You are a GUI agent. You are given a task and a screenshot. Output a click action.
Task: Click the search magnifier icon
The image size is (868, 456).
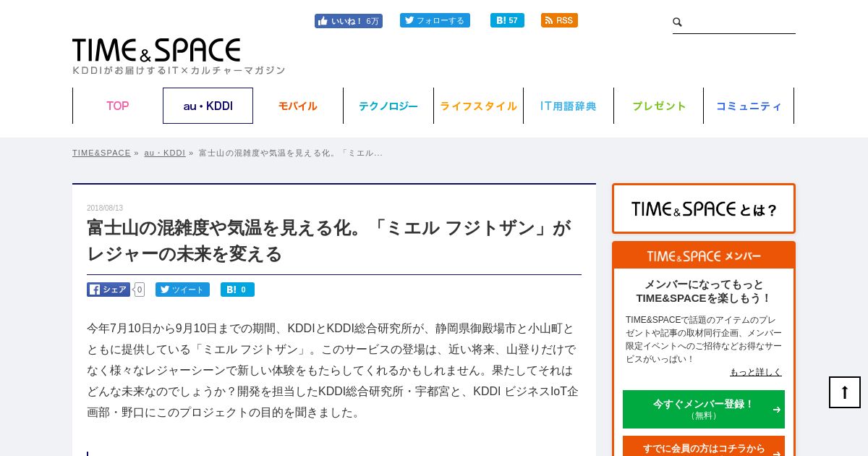pos(678,22)
